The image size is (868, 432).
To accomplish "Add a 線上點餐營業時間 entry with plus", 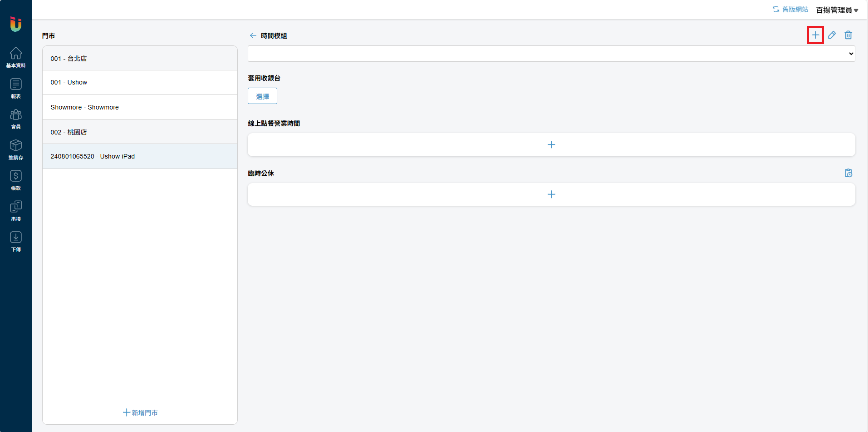I will pos(551,144).
